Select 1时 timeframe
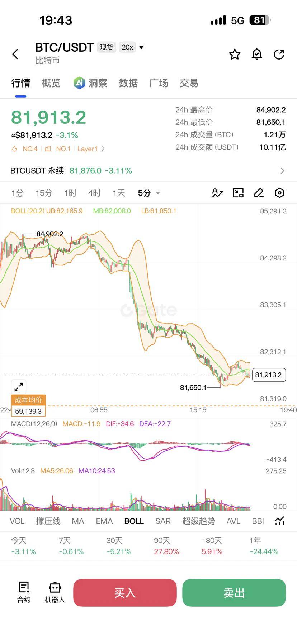 pos(70,193)
